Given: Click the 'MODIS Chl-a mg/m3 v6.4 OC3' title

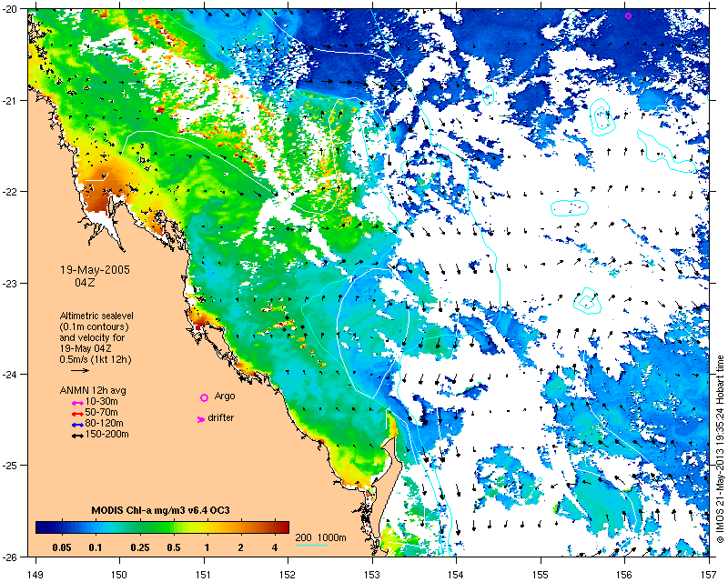Looking at the screenshot, I should (x=161, y=510).
